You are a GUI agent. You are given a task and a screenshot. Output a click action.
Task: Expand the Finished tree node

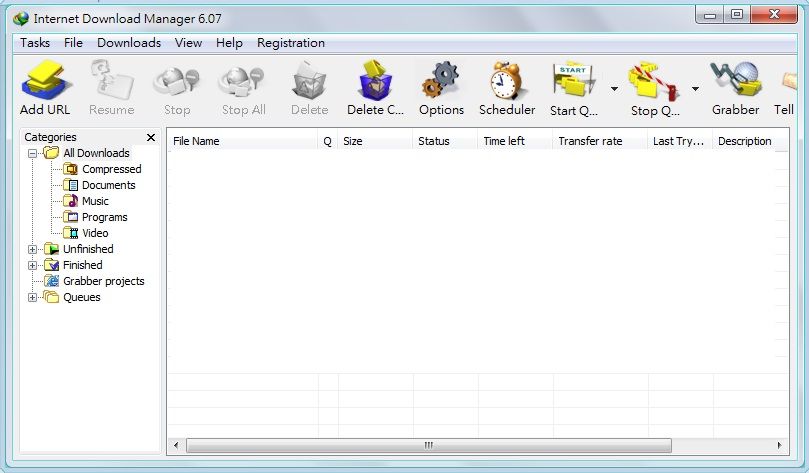(33, 265)
